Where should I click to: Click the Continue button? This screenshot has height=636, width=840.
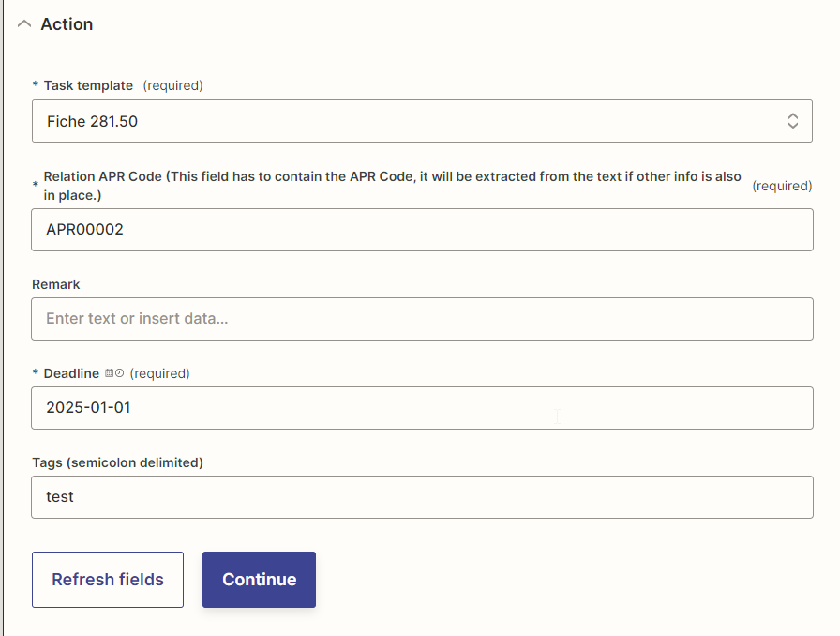(x=260, y=580)
